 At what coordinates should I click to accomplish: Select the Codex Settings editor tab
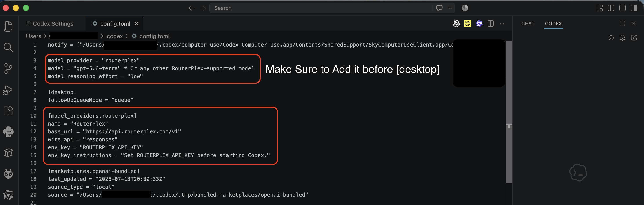pos(52,23)
